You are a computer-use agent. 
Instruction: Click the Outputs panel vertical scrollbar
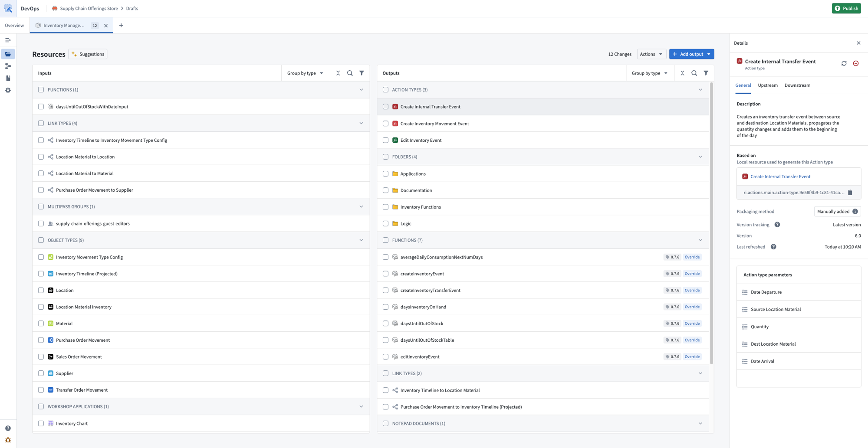[x=711, y=223]
